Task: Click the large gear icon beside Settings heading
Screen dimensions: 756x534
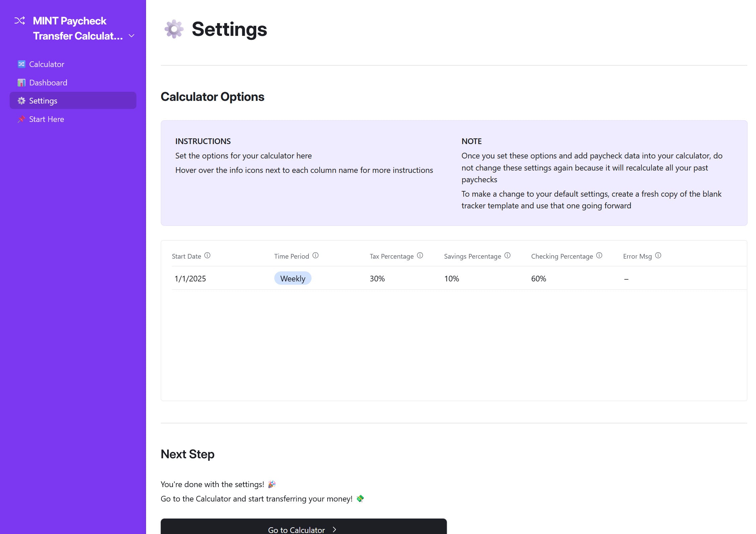Action: (174, 29)
